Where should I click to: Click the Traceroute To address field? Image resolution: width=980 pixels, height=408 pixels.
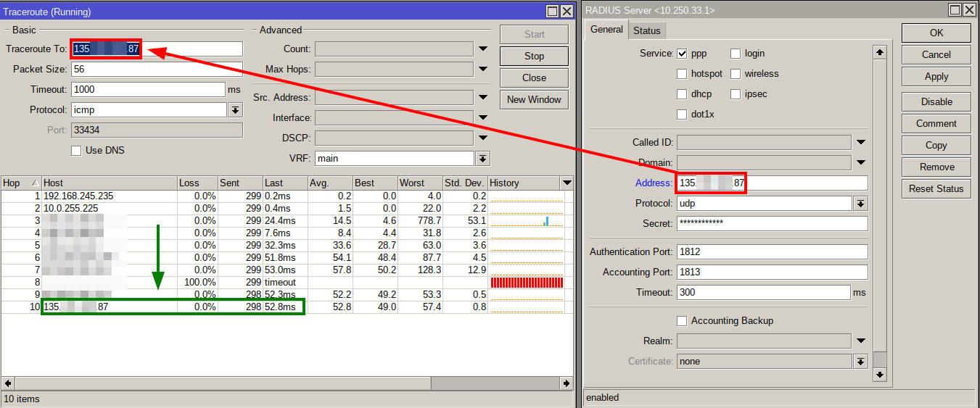(157, 49)
